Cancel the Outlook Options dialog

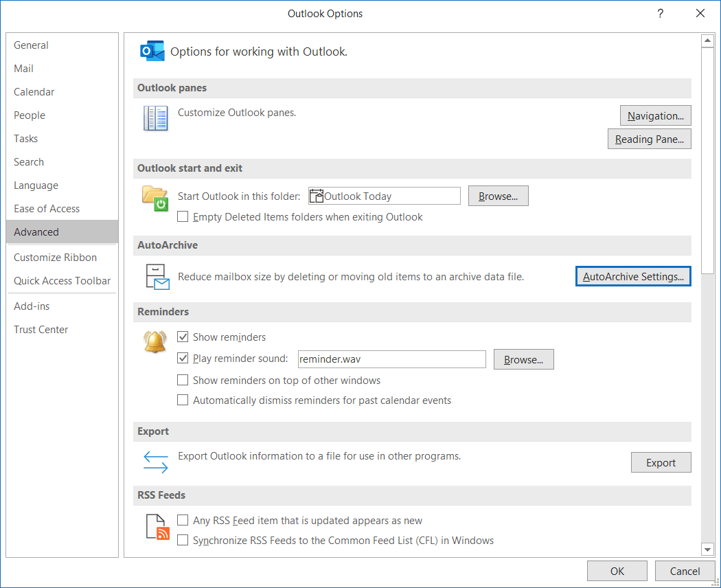pyautogui.click(x=685, y=571)
